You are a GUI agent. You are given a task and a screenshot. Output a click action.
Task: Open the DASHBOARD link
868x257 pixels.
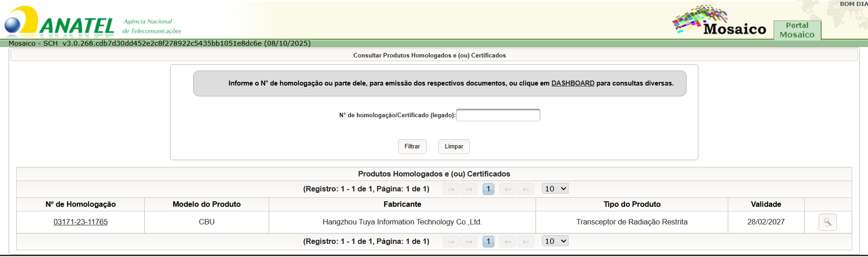pyautogui.click(x=573, y=83)
